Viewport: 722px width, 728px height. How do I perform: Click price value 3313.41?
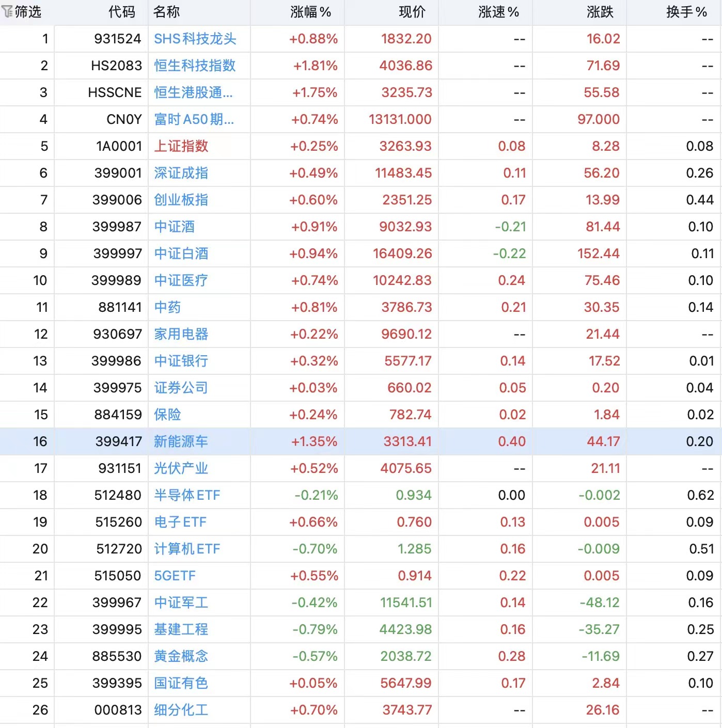pyautogui.click(x=407, y=441)
